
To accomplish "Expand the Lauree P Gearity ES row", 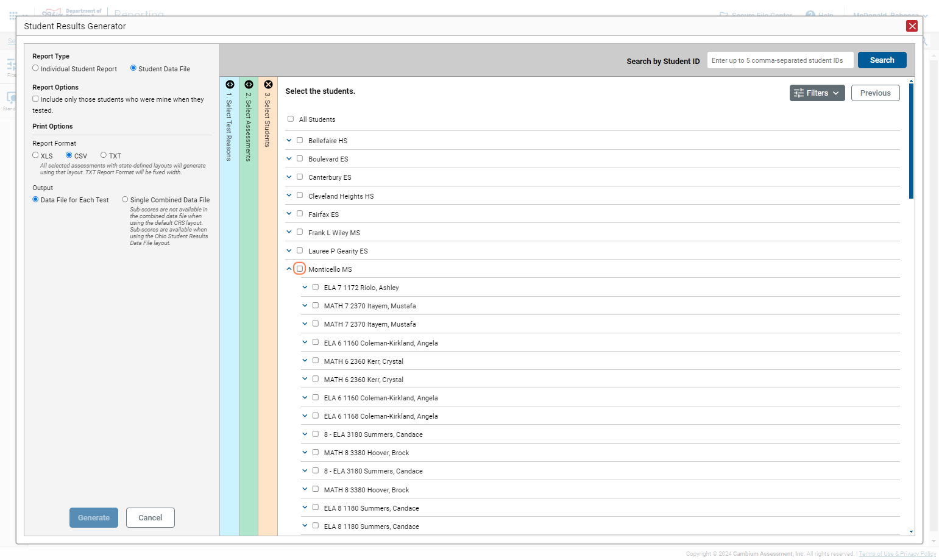I will [289, 250].
